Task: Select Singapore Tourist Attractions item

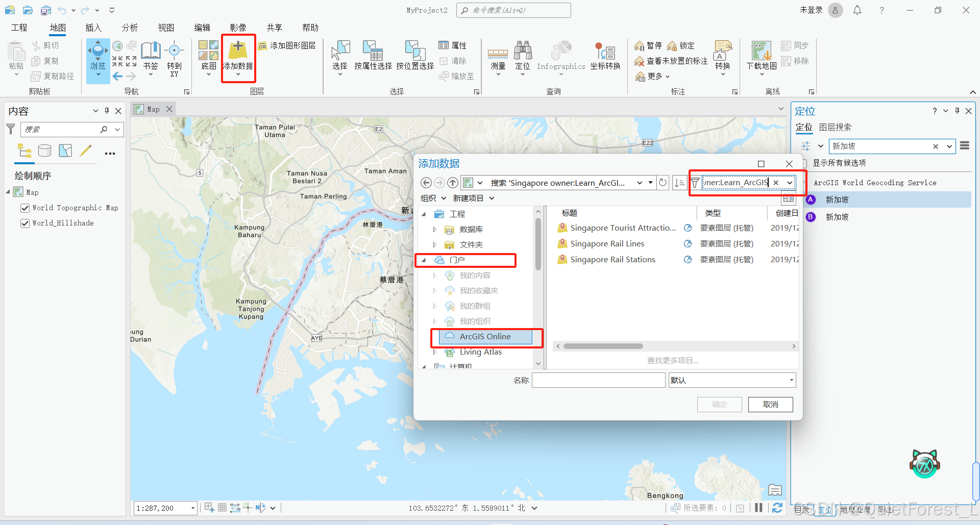Action: tap(623, 228)
